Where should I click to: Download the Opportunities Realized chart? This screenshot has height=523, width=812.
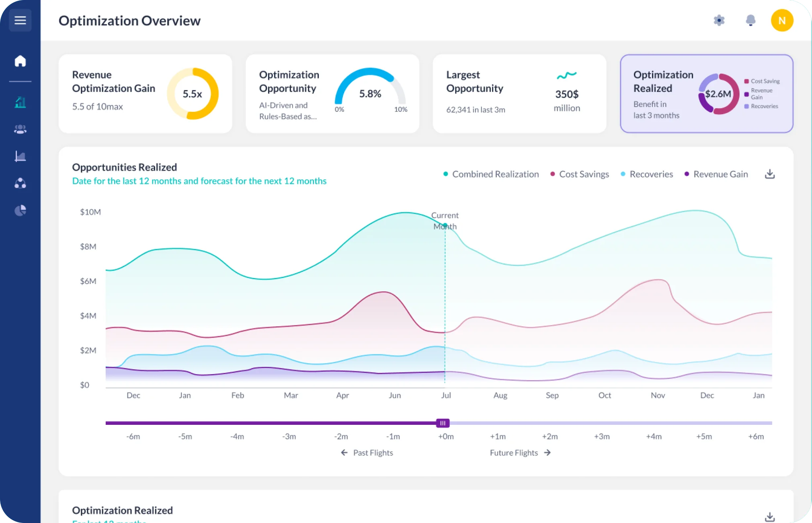770,174
